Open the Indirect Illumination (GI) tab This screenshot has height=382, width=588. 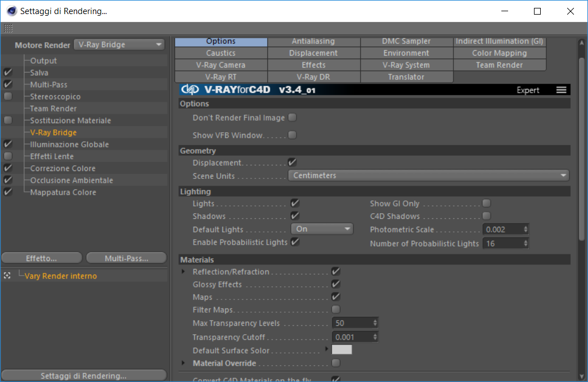pos(499,41)
